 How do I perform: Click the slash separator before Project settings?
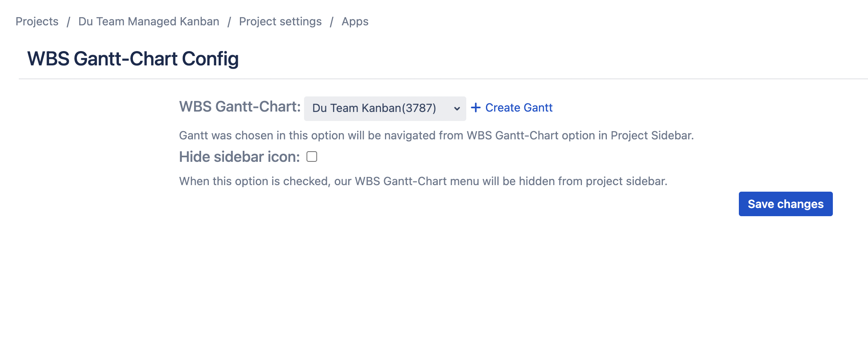pos(229,22)
